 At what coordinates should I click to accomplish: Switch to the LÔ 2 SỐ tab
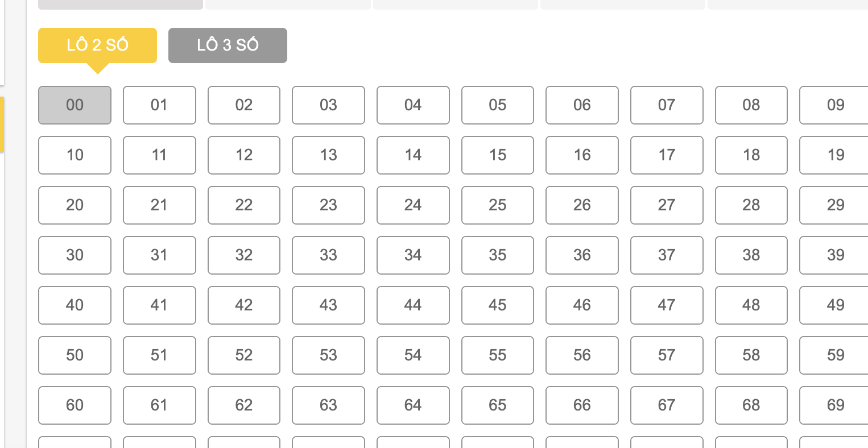tap(97, 45)
